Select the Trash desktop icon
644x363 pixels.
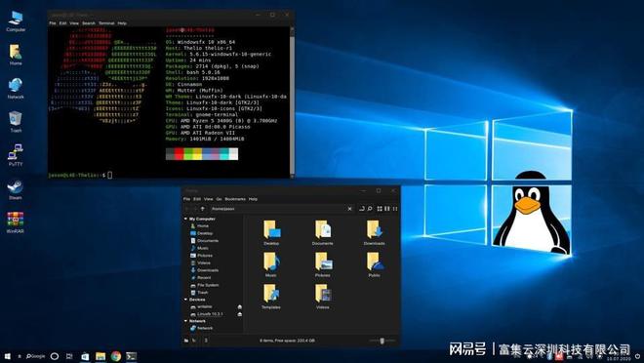click(16, 122)
